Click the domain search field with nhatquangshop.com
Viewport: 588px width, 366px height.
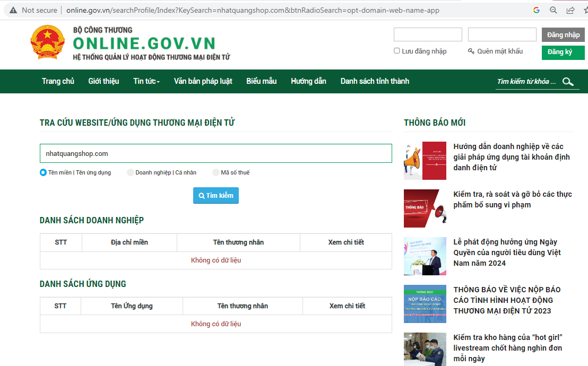click(x=215, y=153)
